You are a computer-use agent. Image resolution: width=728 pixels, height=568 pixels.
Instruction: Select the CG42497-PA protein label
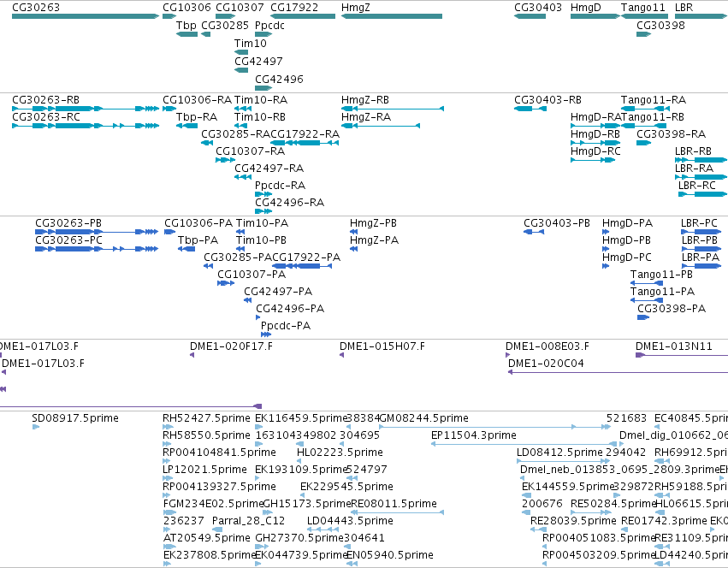tap(278, 291)
